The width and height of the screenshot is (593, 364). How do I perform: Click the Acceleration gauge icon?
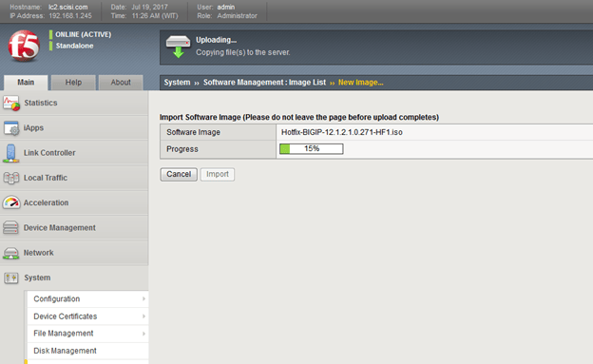click(11, 202)
